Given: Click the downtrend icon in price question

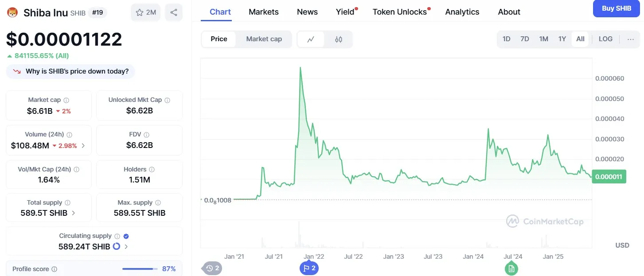Looking at the screenshot, I should 17,71.
